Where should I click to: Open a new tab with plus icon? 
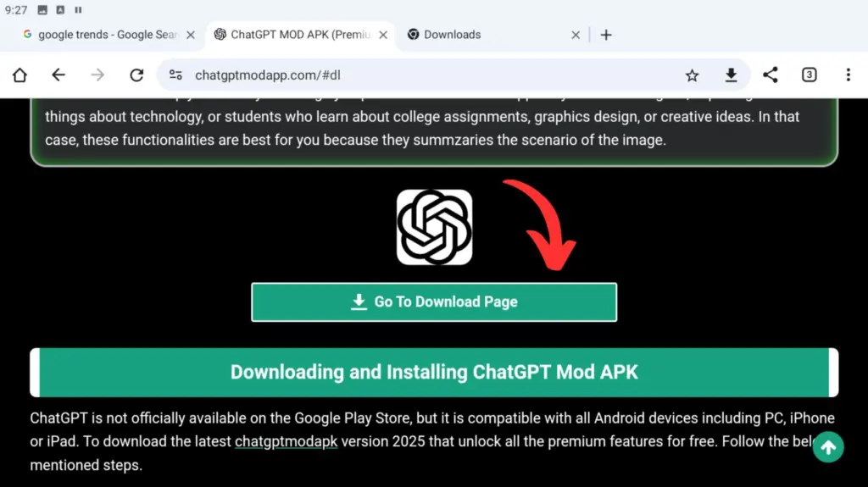(x=606, y=35)
